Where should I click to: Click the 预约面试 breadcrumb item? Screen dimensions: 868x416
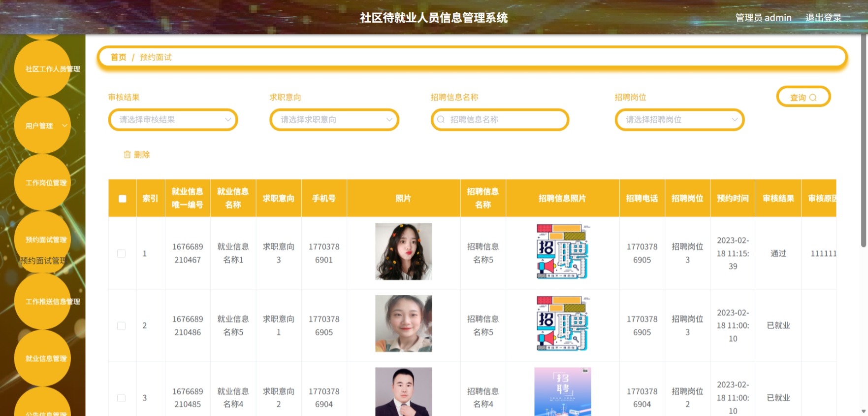pyautogui.click(x=156, y=57)
